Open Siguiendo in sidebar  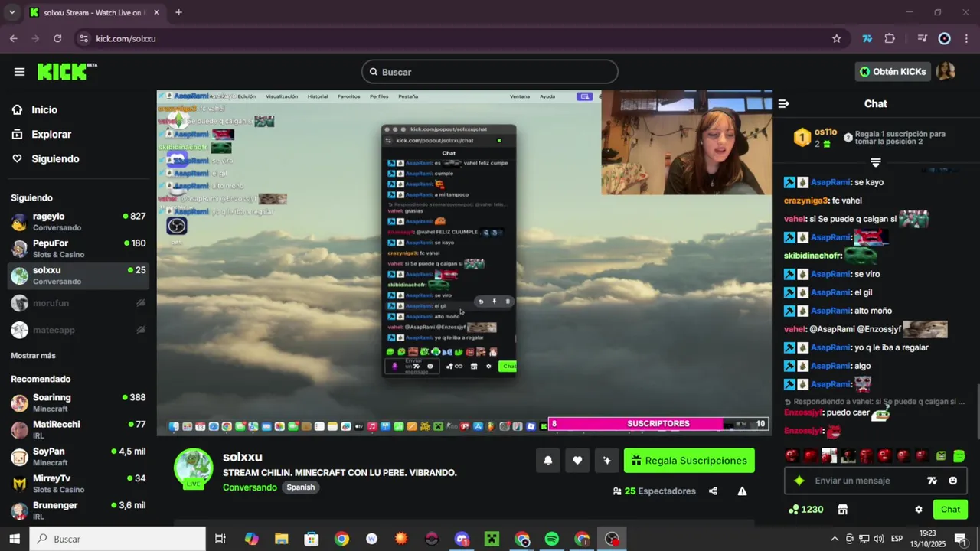(55, 158)
